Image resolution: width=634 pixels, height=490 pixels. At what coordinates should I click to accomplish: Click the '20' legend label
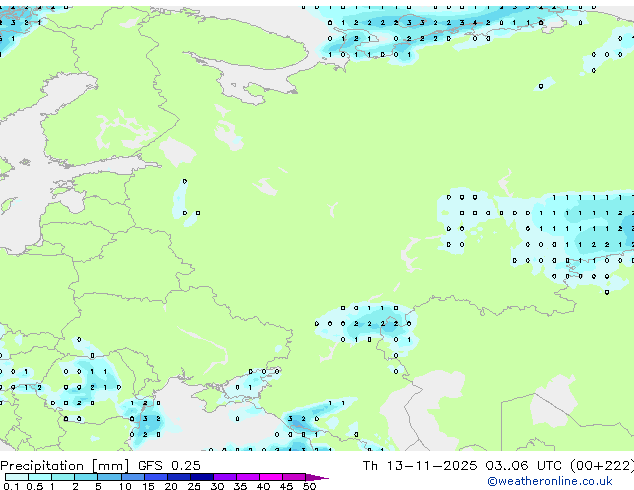click(171, 486)
